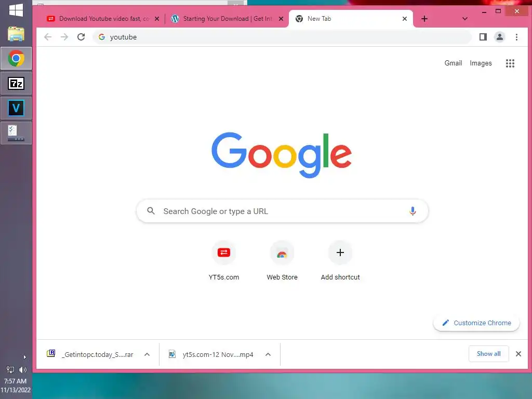
Task: Dismiss the downloads bar
Action: tap(518, 354)
